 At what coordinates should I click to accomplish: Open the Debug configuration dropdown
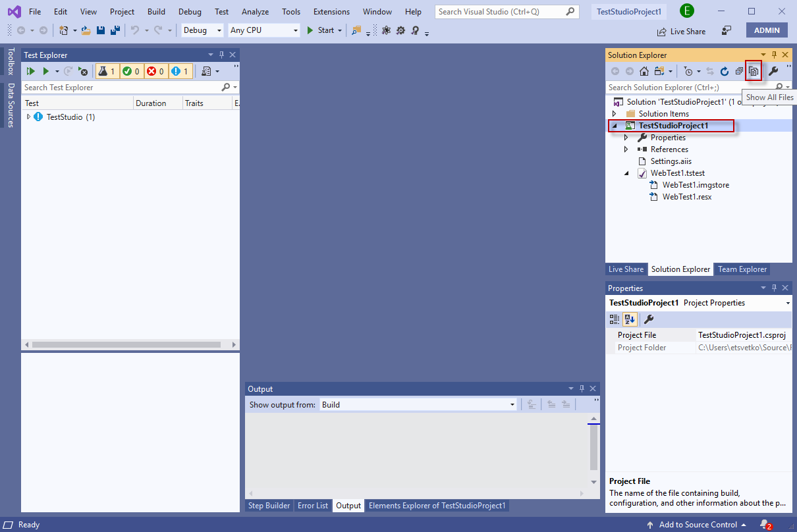[202, 30]
